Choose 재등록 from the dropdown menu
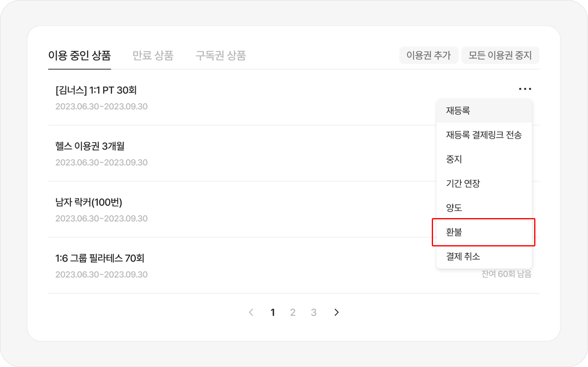The image size is (588, 367). 458,111
